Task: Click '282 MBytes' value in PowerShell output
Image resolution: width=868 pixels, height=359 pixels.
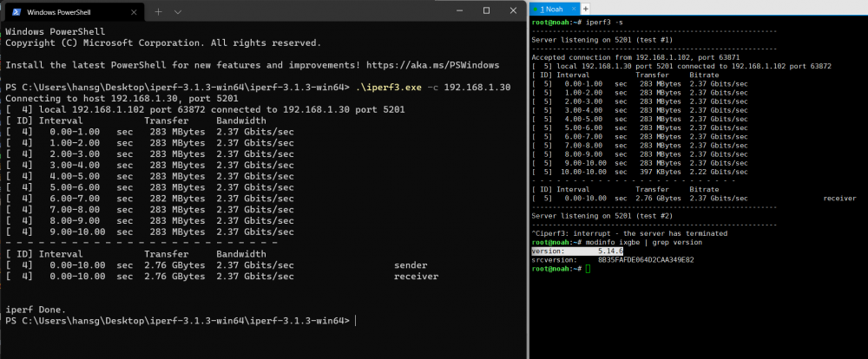Action: [177, 198]
